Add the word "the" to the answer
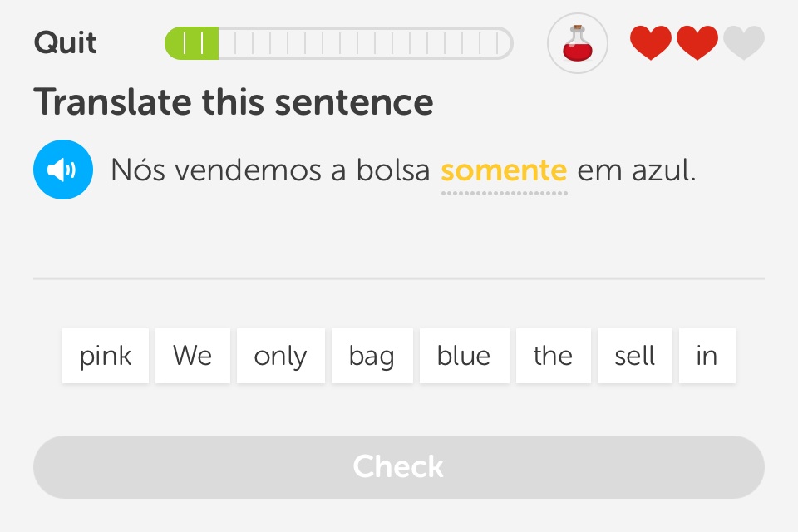This screenshot has width=798, height=532. pos(553,356)
